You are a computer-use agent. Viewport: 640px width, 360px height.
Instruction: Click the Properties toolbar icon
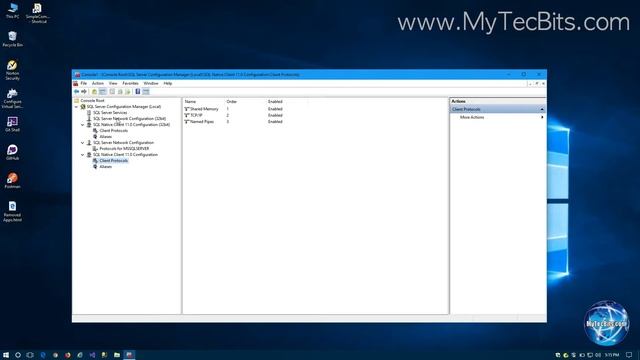[112, 92]
